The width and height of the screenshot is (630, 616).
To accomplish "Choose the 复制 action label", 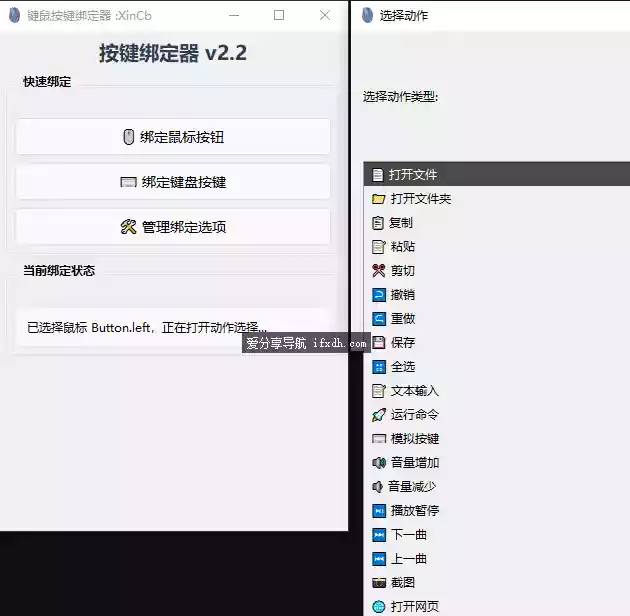I will pyautogui.click(x=401, y=223).
